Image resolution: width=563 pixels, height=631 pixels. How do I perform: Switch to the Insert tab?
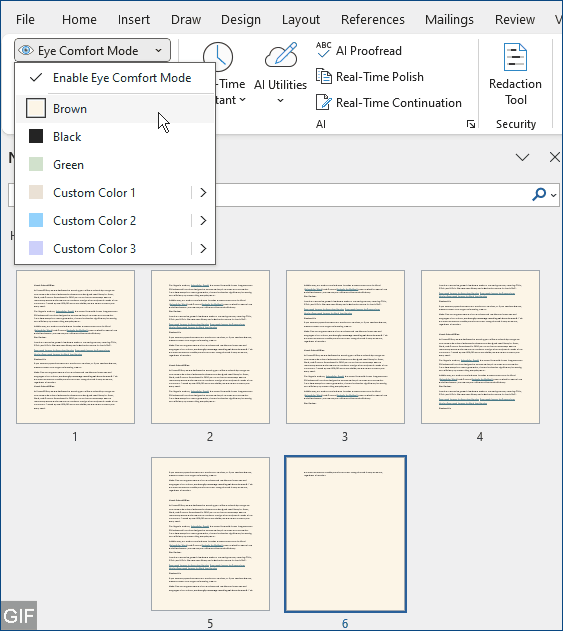(x=134, y=19)
